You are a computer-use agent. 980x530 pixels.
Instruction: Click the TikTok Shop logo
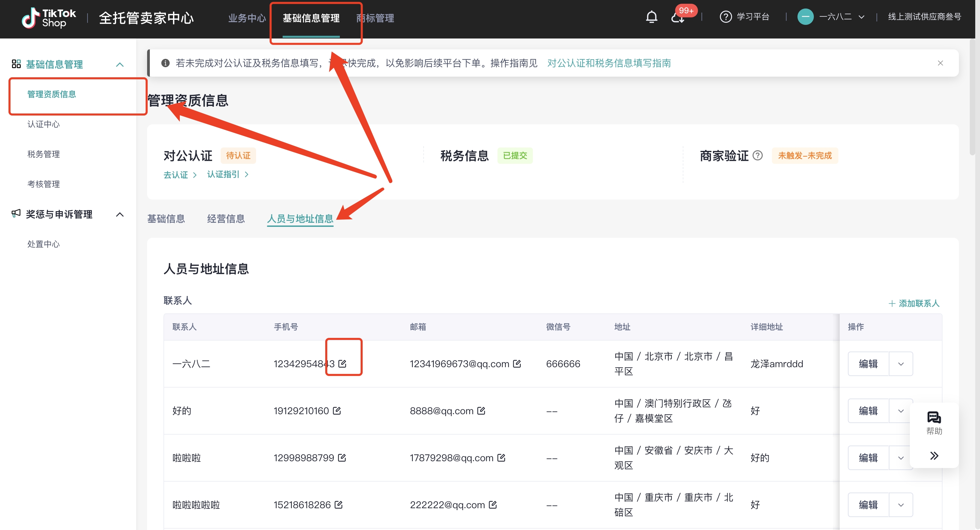tap(49, 18)
